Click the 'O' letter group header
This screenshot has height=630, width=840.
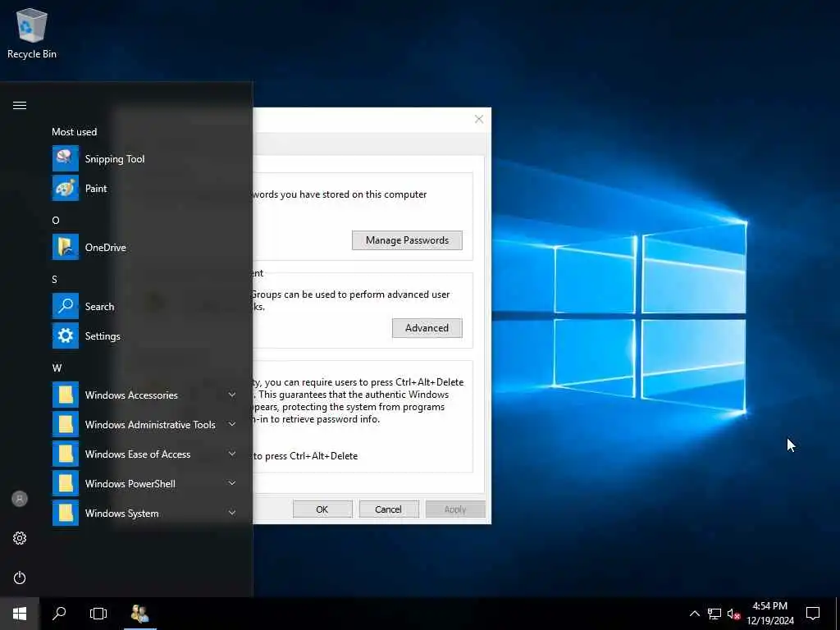56,220
